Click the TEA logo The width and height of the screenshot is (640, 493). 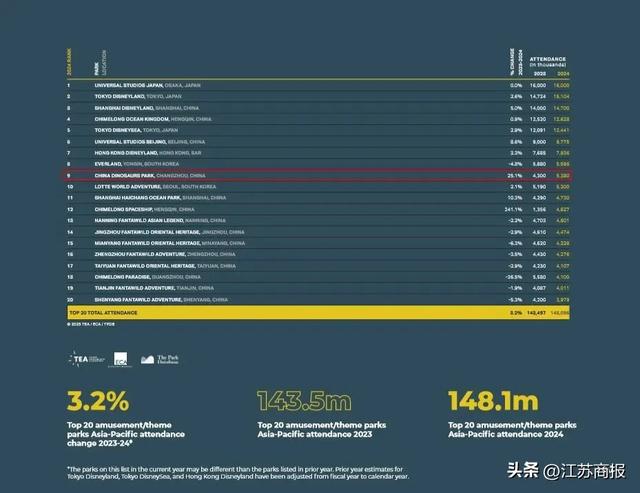(x=87, y=359)
